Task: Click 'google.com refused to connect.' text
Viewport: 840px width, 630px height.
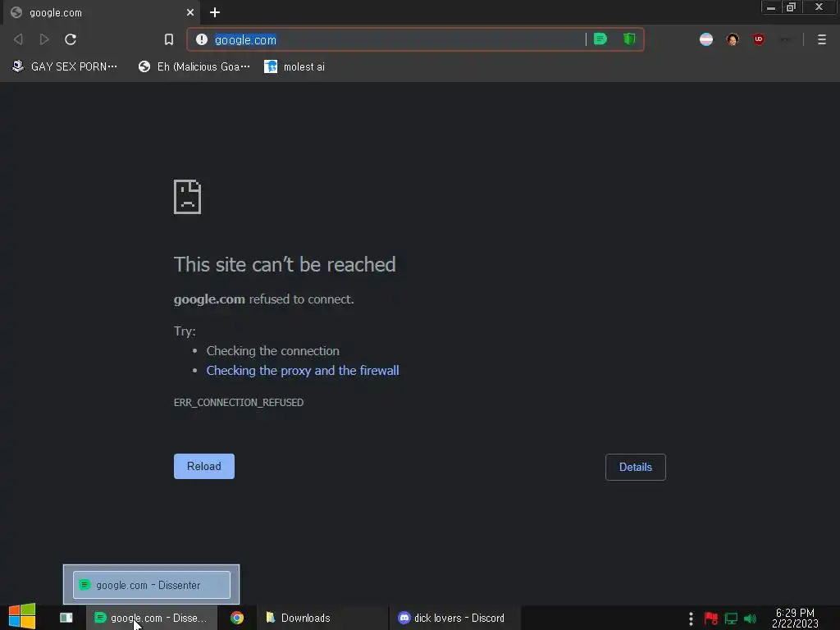Action: 263,299
